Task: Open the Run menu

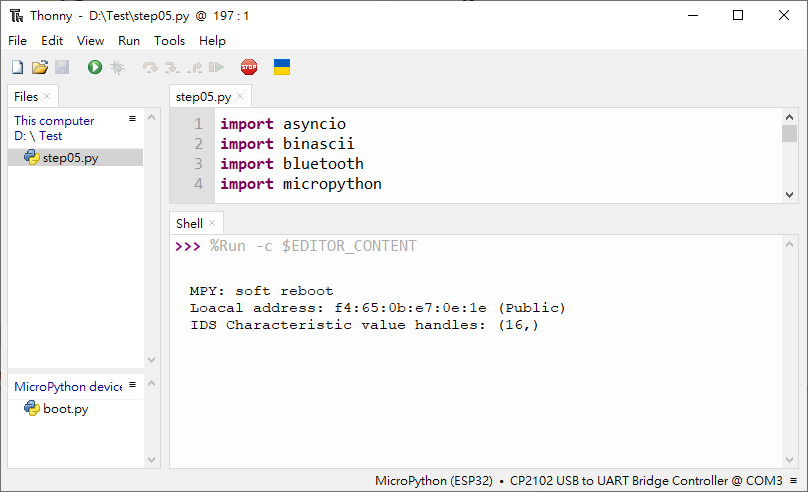Action: pyautogui.click(x=129, y=41)
